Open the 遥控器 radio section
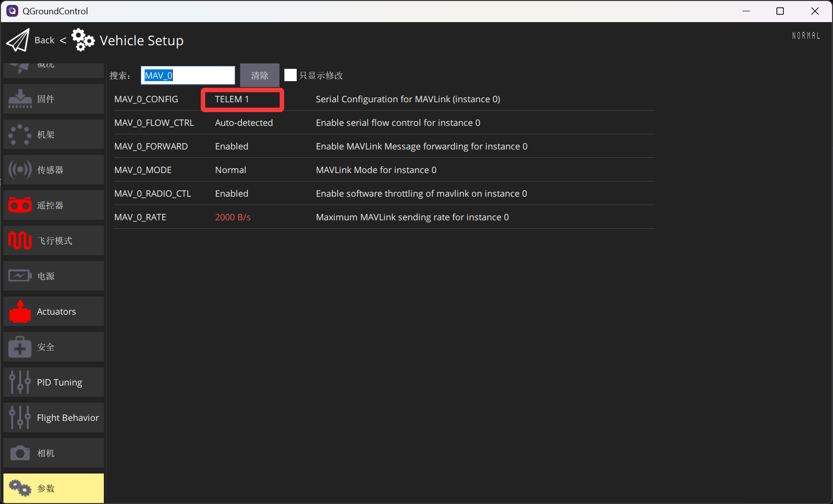Image resolution: width=833 pixels, height=504 pixels. (54, 205)
